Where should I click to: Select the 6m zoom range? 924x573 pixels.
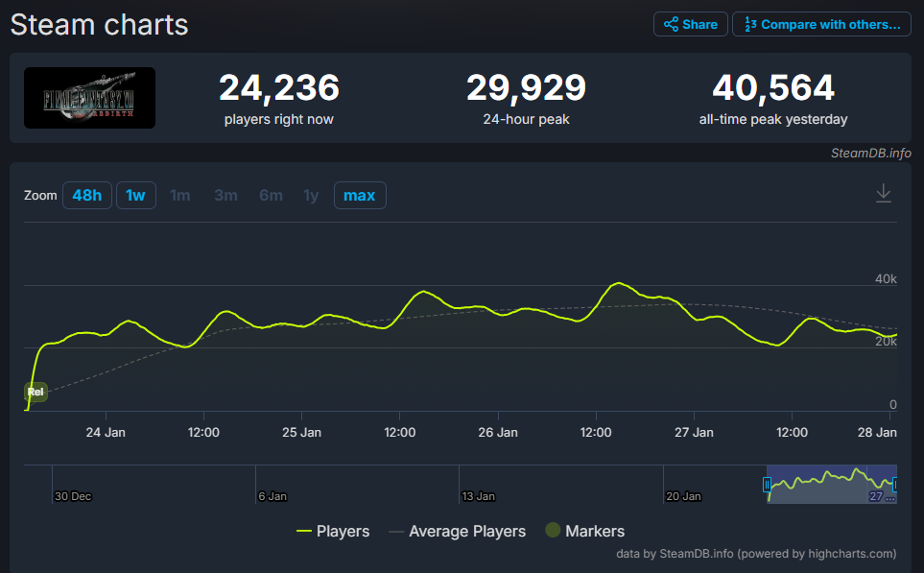[x=272, y=195]
